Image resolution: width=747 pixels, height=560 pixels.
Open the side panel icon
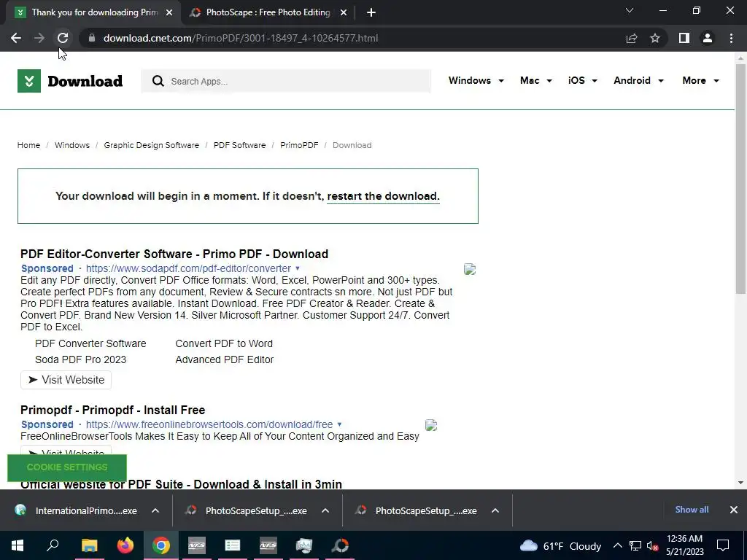(684, 38)
